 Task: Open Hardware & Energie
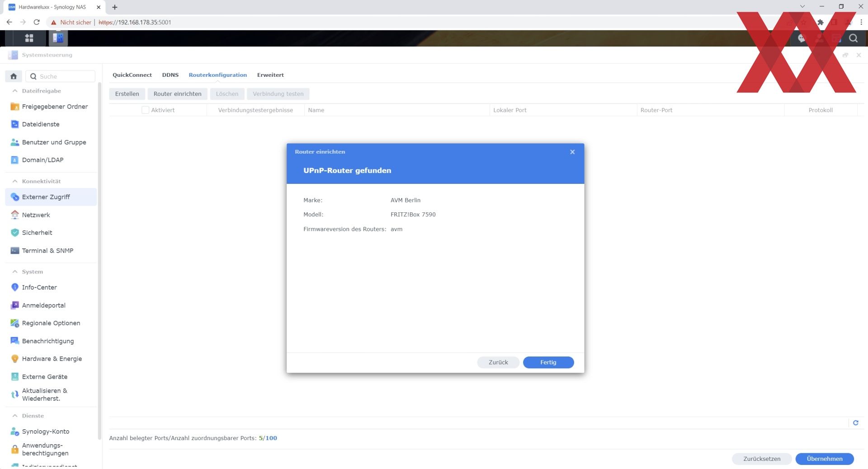[x=51, y=359]
